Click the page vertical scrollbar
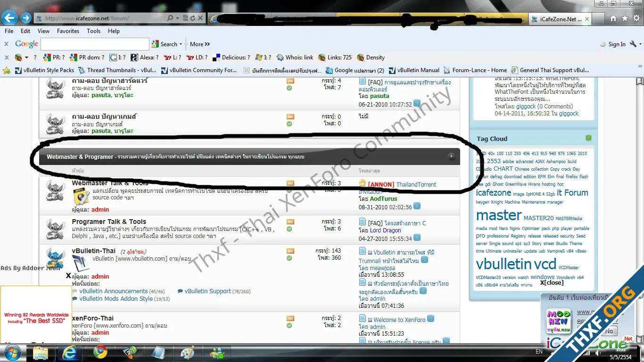 coord(639,210)
